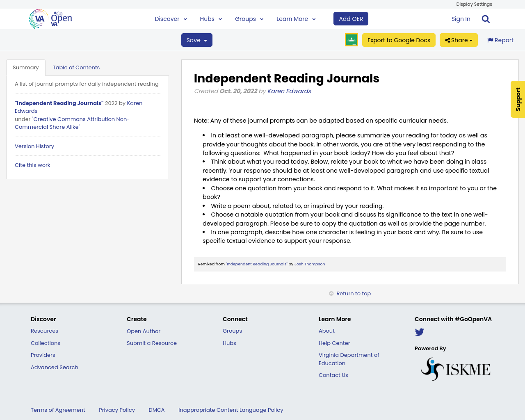Select the Summary tab
The image size is (525, 420).
coord(25,66)
